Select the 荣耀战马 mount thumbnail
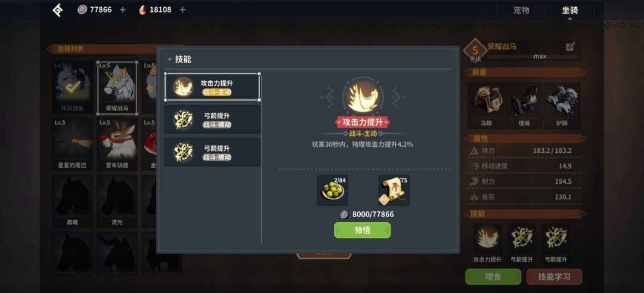The image size is (644, 293). click(117, 88)
